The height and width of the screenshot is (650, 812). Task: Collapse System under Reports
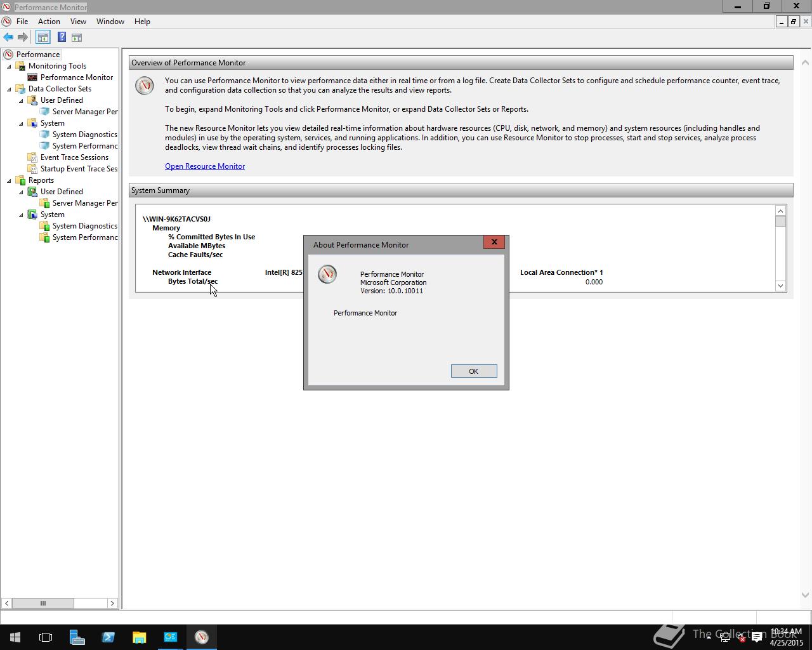click(x=21, y=215)
